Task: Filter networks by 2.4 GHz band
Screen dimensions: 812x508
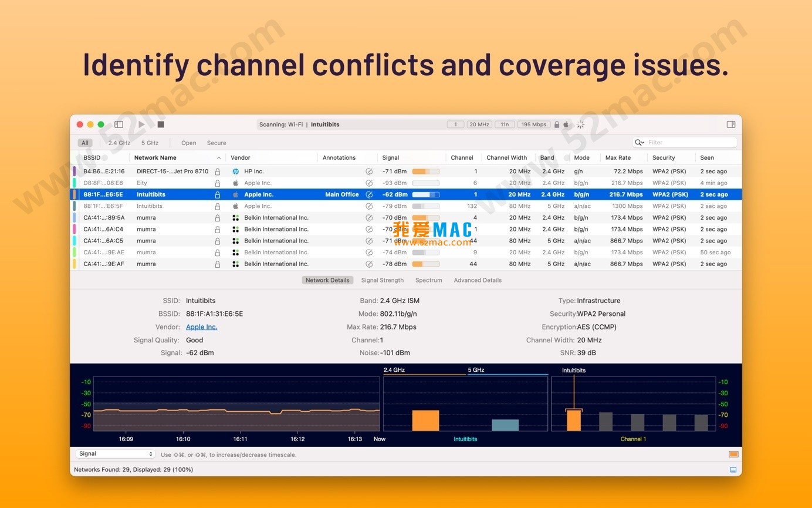Action: [x=119, y=143]
